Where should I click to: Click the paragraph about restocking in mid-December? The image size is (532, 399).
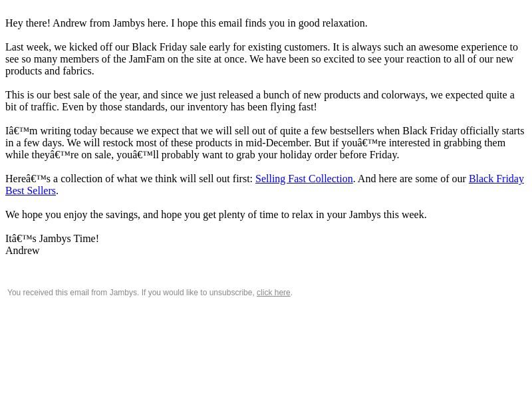tap(265, 143)
